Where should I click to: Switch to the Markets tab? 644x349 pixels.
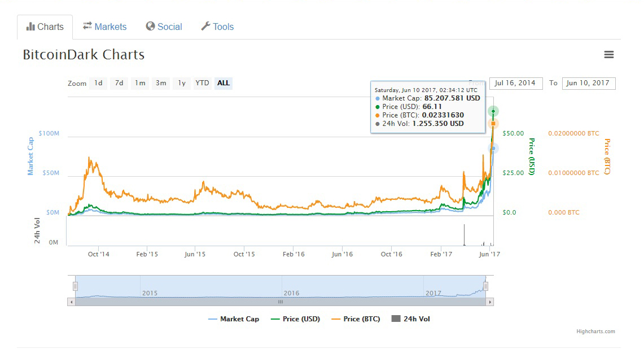105,27
